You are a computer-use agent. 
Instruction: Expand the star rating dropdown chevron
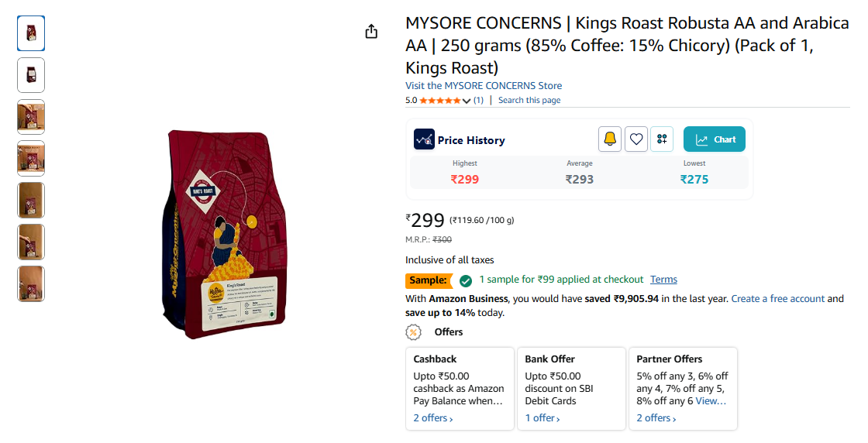[467, 101]
